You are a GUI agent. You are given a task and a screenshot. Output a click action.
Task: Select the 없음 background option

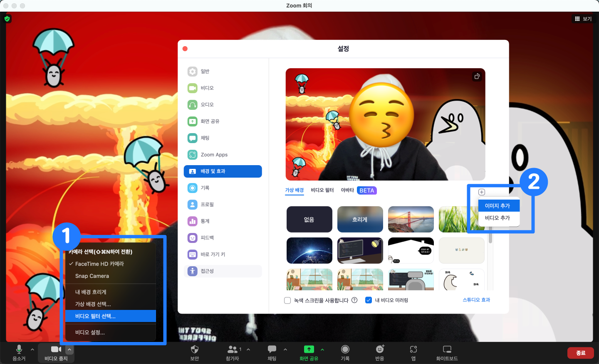(x=309, y=219)
